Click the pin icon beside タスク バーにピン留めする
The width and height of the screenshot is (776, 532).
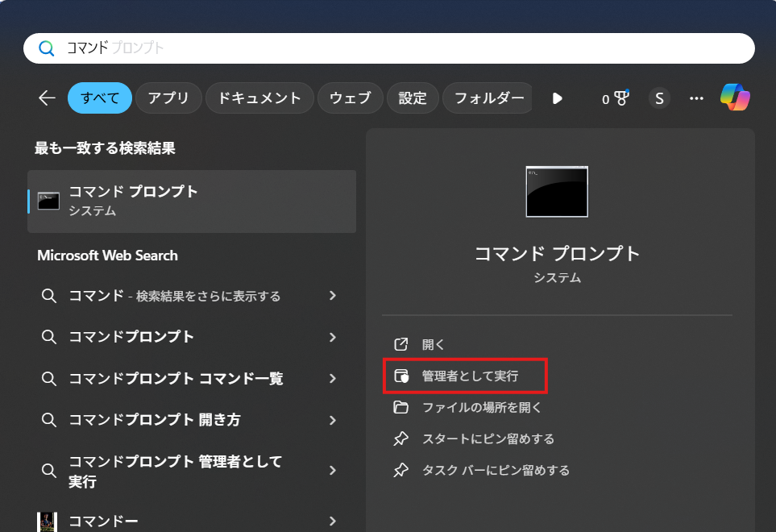(400, 470)
